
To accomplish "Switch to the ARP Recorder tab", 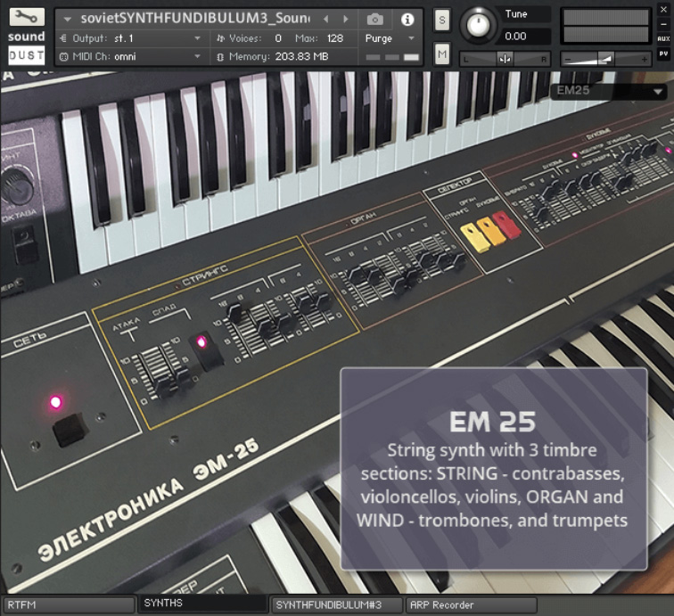I will [472, 604].
